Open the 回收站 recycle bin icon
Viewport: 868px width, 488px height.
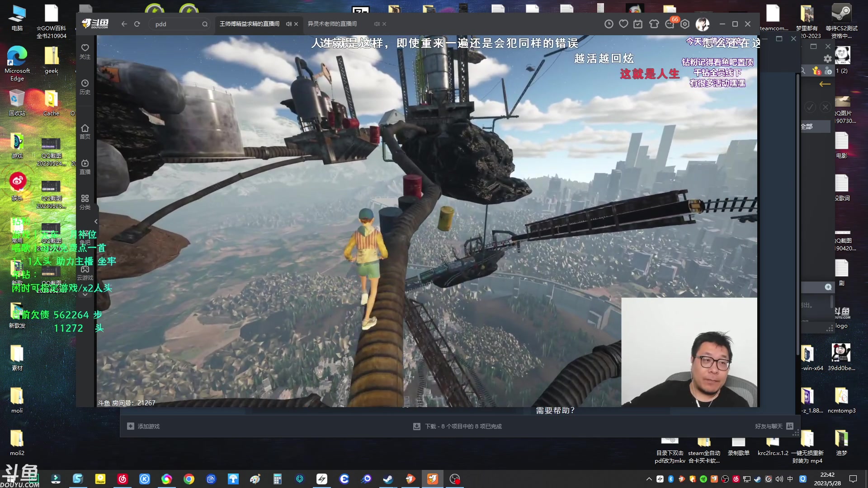coord(17,103)
